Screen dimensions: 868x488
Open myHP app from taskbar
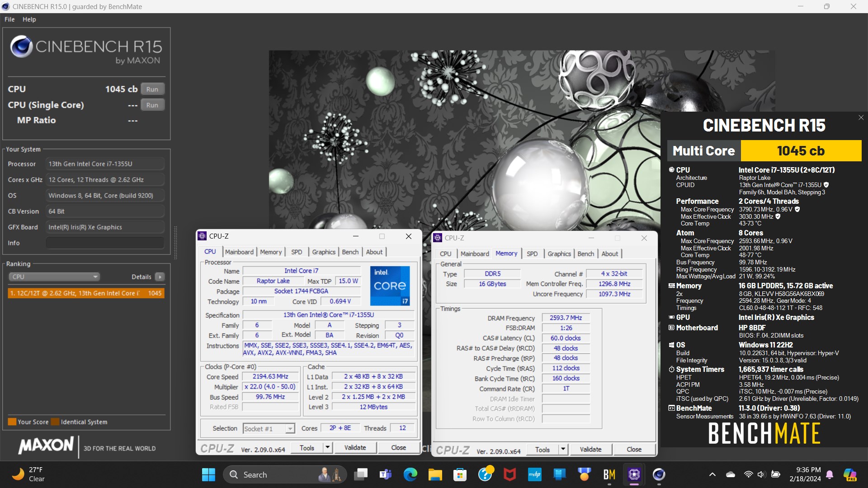[x=535, y=474]
